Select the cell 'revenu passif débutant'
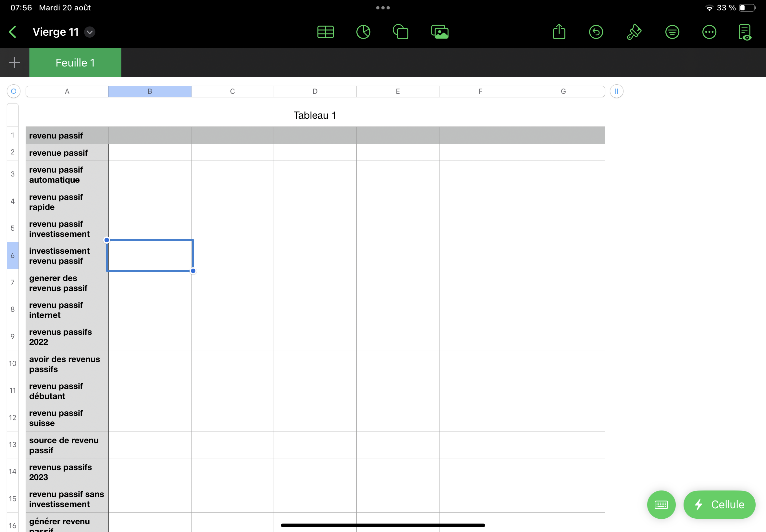 tap(67, 391)
